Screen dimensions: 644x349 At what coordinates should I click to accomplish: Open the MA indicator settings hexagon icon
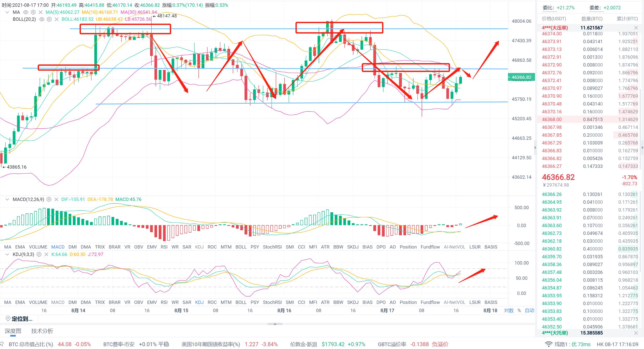pos(33,12)
